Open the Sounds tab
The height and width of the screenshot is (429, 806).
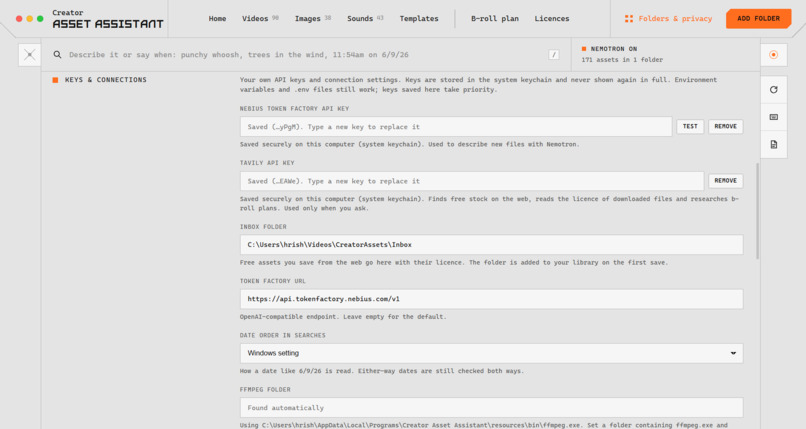[365, 18]
